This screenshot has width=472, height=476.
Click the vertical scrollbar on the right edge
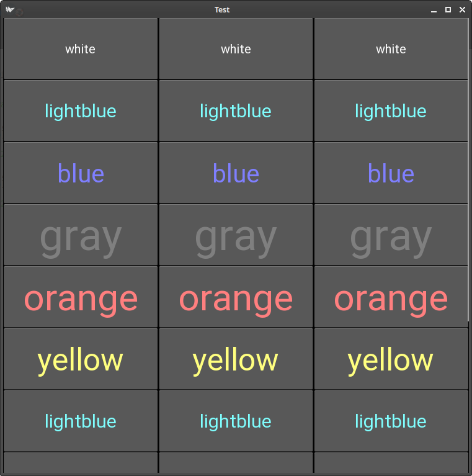click(x=470, y=168)
